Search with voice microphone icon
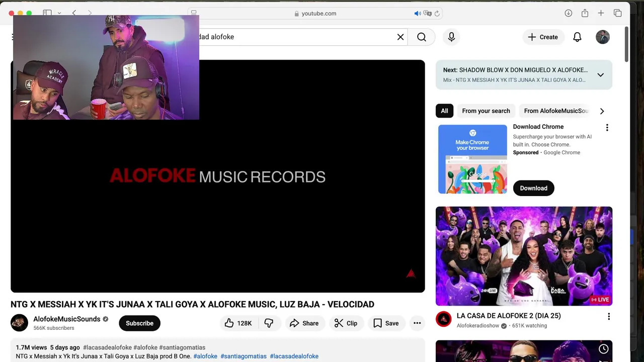Image resolution: width=644 pixels, height=362 pixels. pos(451,37)
